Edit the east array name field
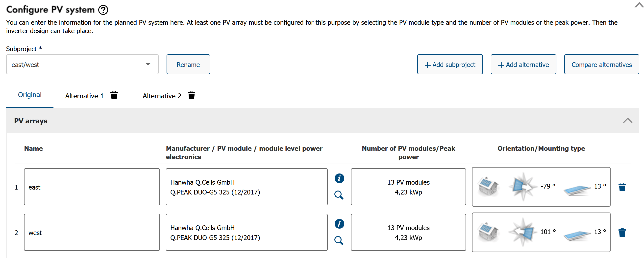The height and width of the screenshot is (258, 644). (92, 187)
